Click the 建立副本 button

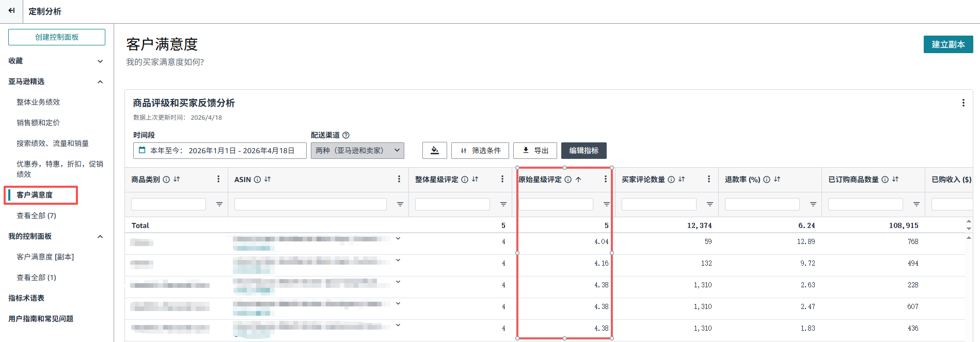[948, 44]
